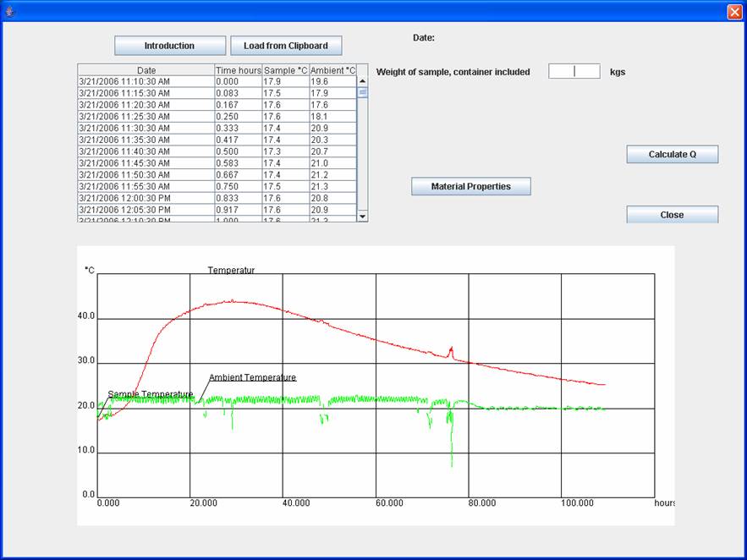Click the Java icon in title bar
The width and height of the screenshot is (747, 560).
pos(9,11)
